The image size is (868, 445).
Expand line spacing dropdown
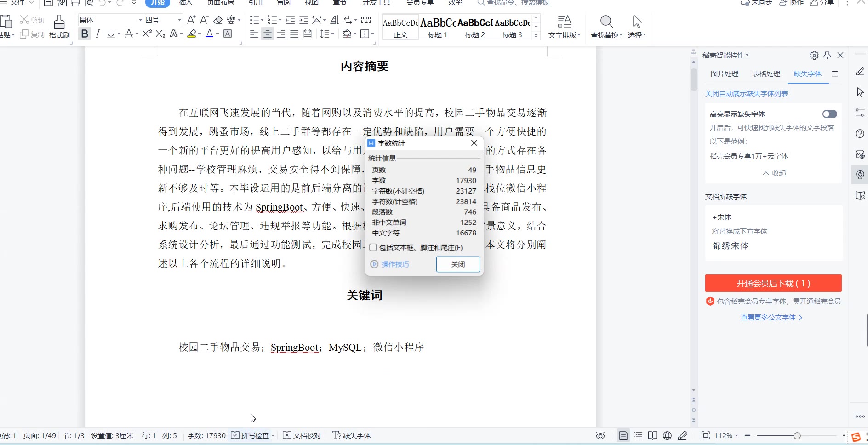[332, 34]
